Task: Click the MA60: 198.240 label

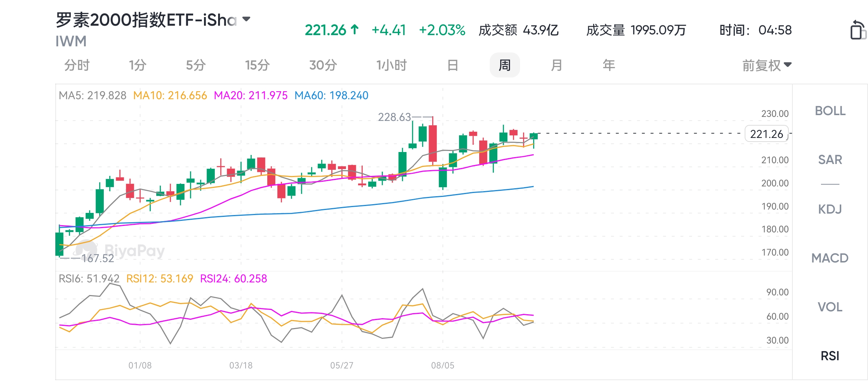Action: coord(331,96)
